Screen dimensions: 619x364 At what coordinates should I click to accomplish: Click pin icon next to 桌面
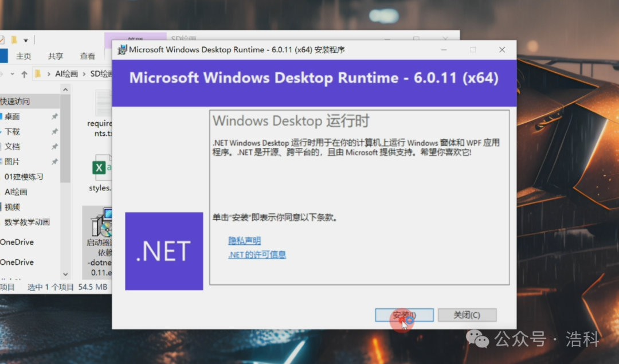pyautogui.click(x=54, y=116)
